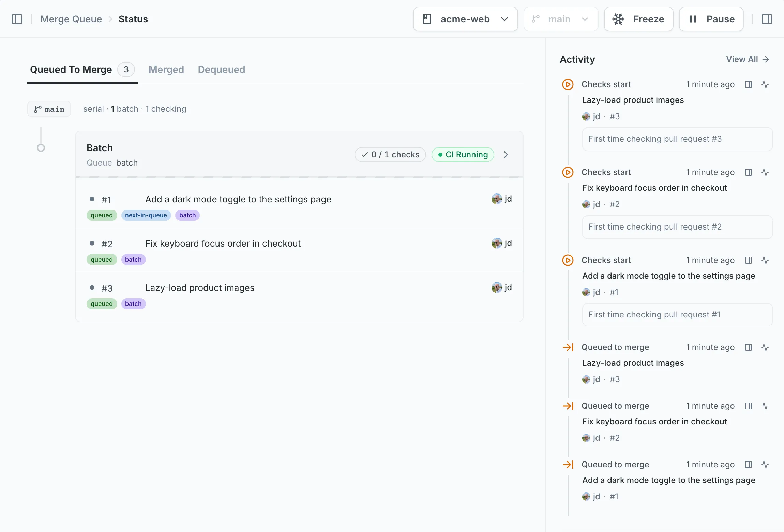
Task: Click 'First time checking pull request #2' note
Action: (x=677, y=227)
